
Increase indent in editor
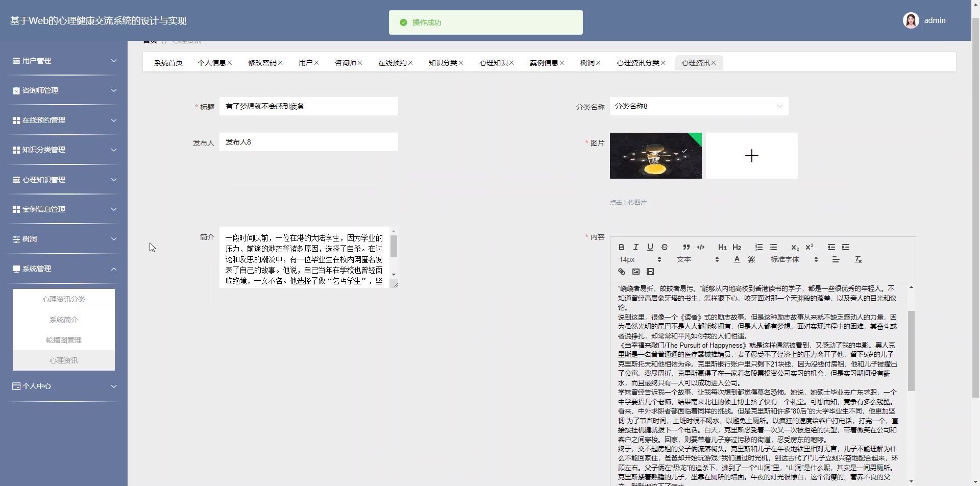click(846, 247)
